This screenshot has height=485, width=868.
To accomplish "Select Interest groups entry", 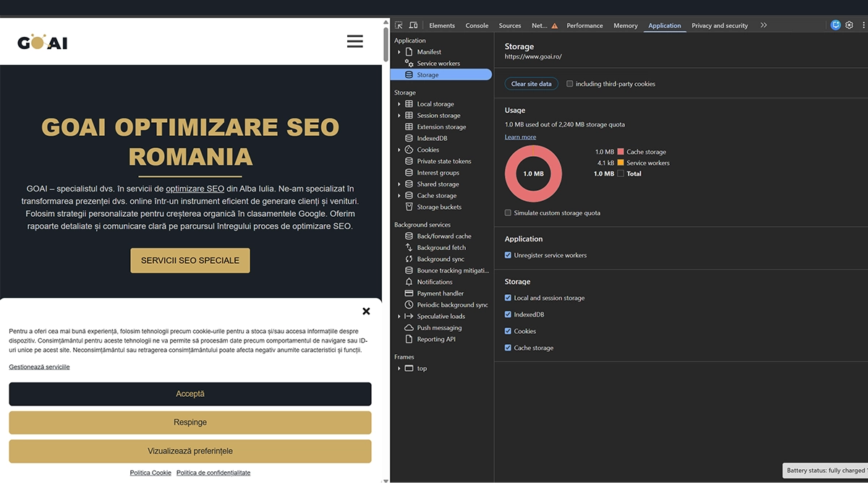I will pyautogui.click(x=438, y=173).
